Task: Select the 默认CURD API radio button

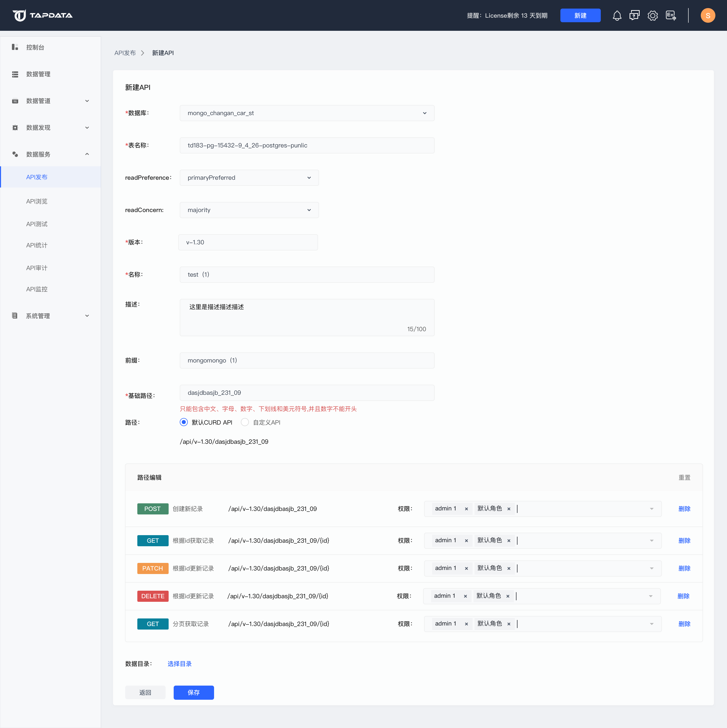Action: point(184,422)
